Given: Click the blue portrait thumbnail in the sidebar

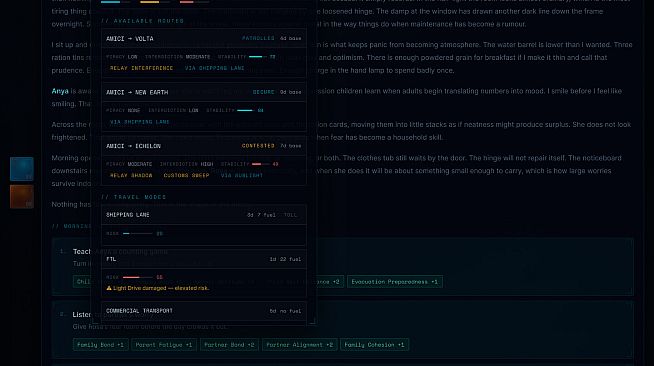Looking at the screenshot, I should click(x=22, y=169).
